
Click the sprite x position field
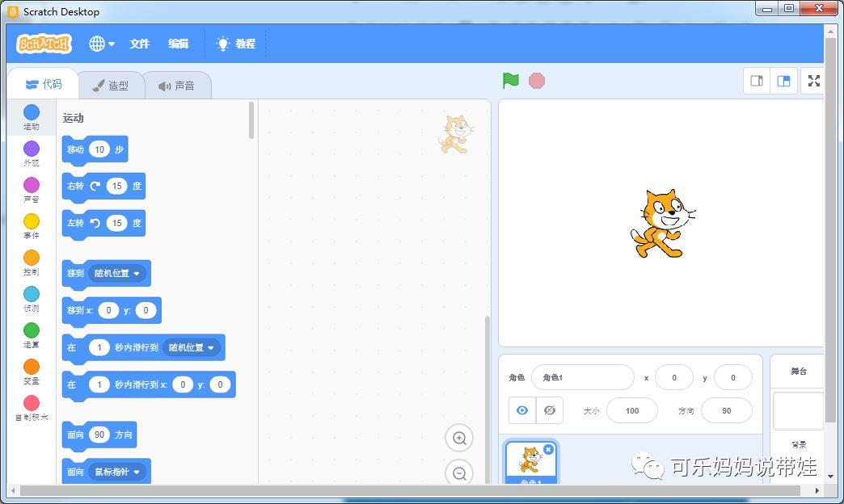coord(674,378)
